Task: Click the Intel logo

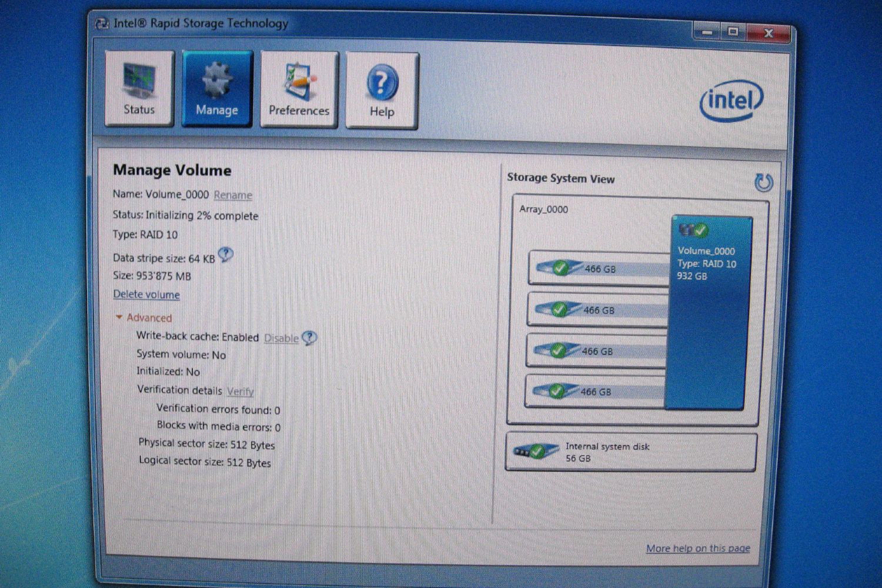Action: click(731, 101)
